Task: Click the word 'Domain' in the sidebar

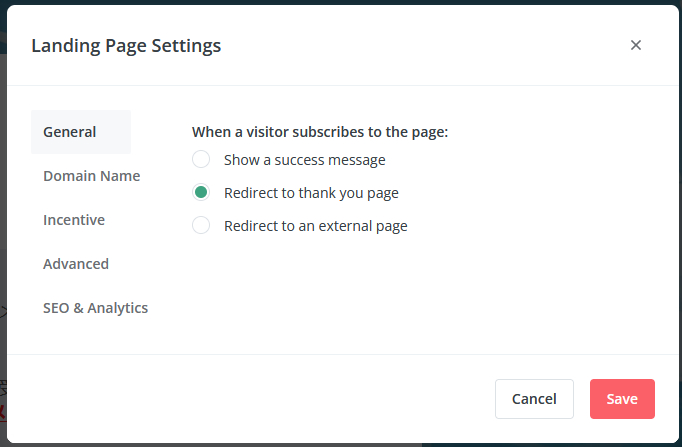Action: (x=68, y=176)
